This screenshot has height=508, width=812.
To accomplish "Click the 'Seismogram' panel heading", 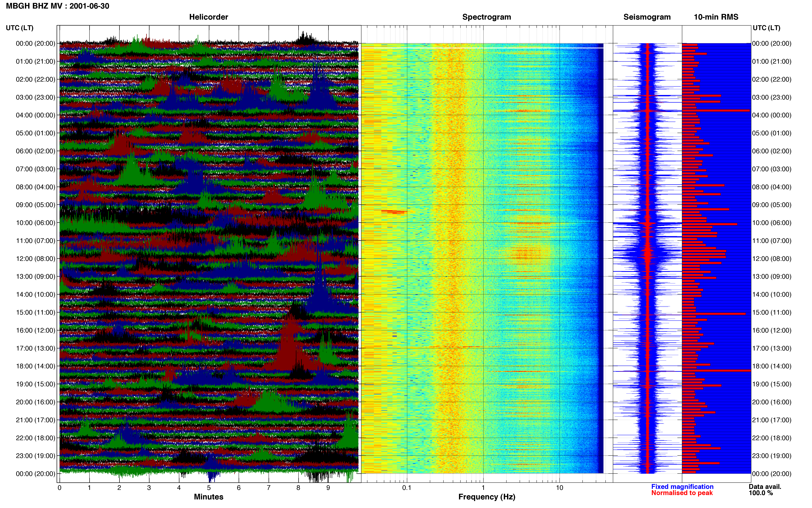I will tap(647, 17).
